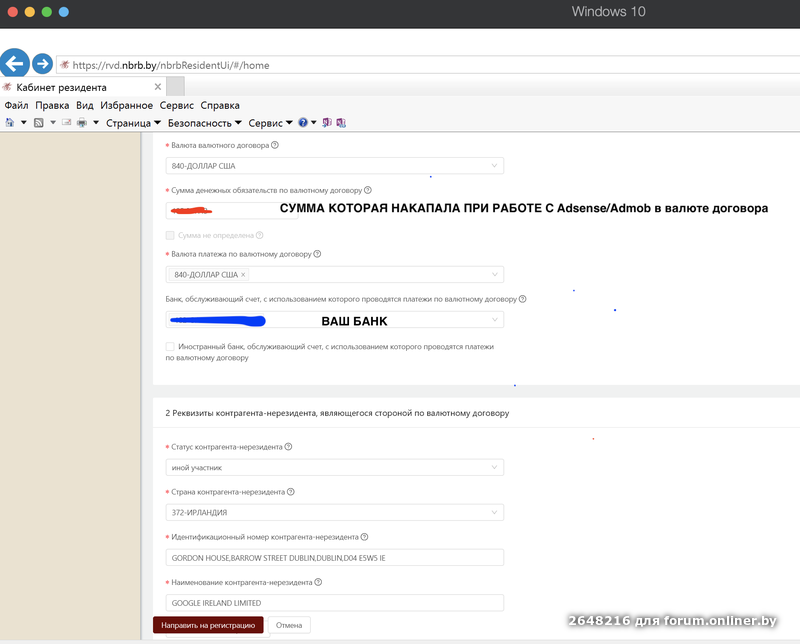Open the Read mail icon
The width and height of the screenshot is (800, 644).
click(64, 121)
